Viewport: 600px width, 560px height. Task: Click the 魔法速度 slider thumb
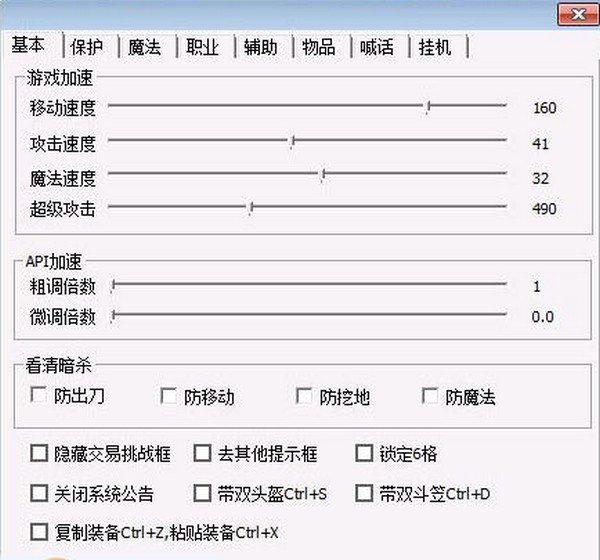323,175
